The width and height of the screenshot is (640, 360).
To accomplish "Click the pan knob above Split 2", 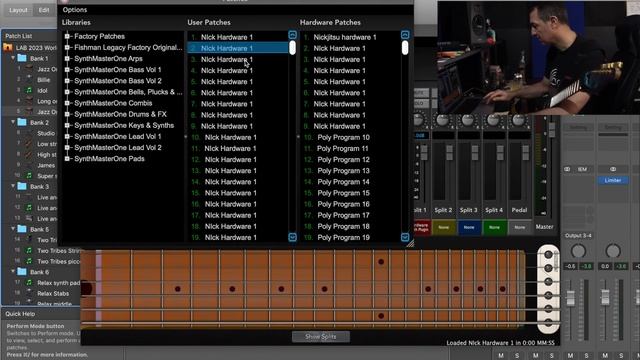I will point(442,120).
